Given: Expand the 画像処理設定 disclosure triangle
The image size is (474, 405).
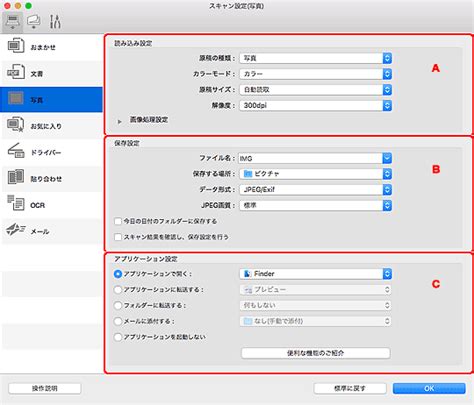Looking at the screenshot, I should [120, 122].
